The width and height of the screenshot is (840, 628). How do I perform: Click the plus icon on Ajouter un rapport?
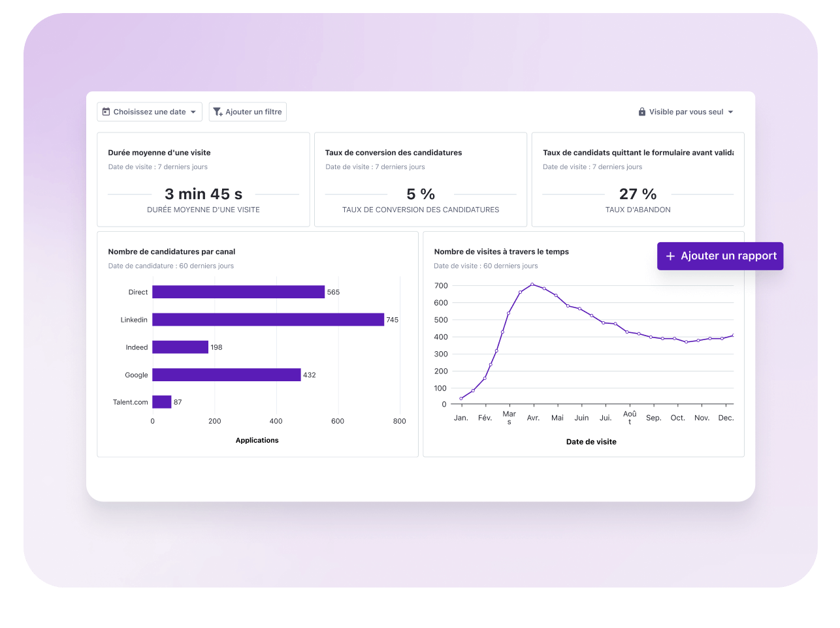coord(670,257)
